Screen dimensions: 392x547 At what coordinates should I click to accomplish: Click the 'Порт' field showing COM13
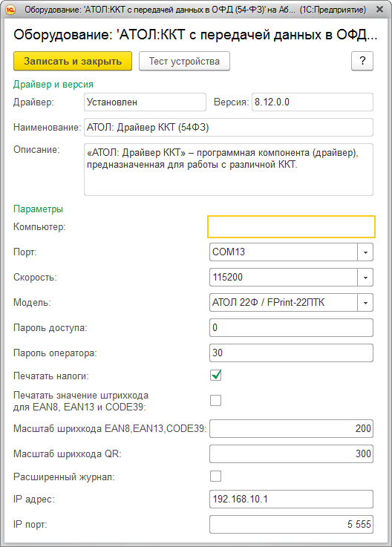[x=284, y=252]
